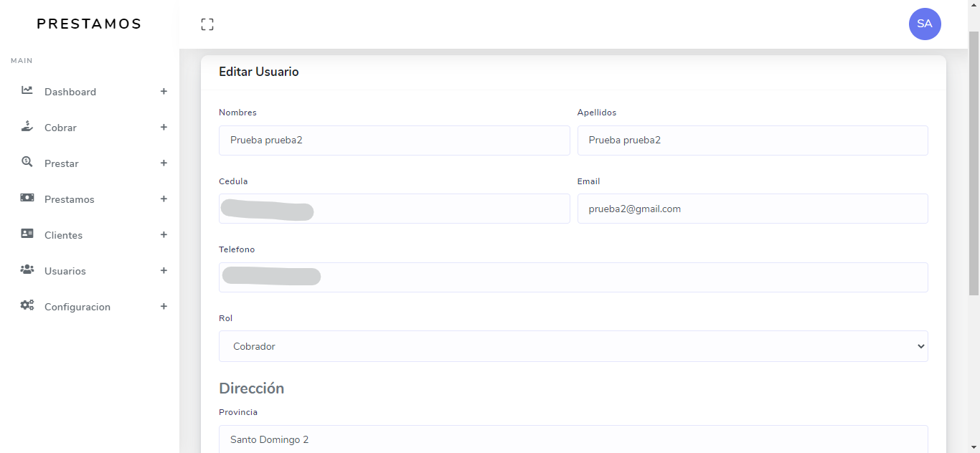
Task: Click the Editar Usuario heading
Action: [x=259, y=72]
